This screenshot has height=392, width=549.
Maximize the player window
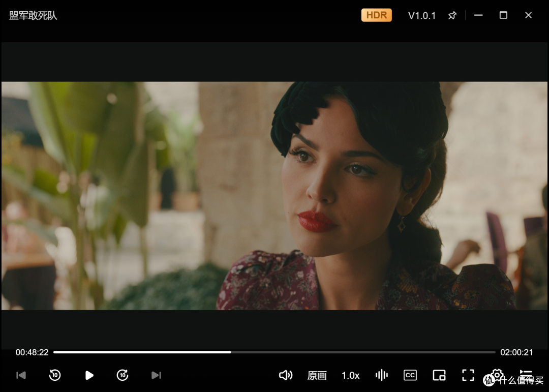pyautogui.click(x=503, y=15)
